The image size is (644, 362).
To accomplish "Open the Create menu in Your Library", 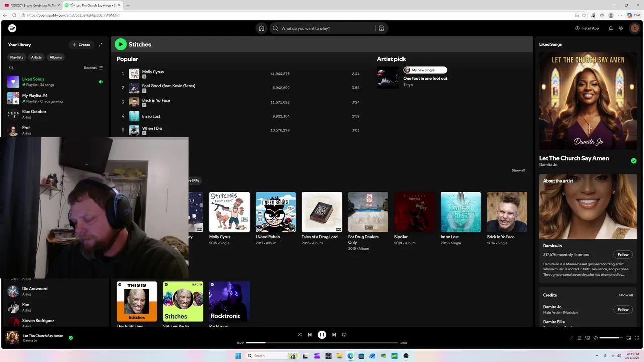I will [x=81, y=45].
